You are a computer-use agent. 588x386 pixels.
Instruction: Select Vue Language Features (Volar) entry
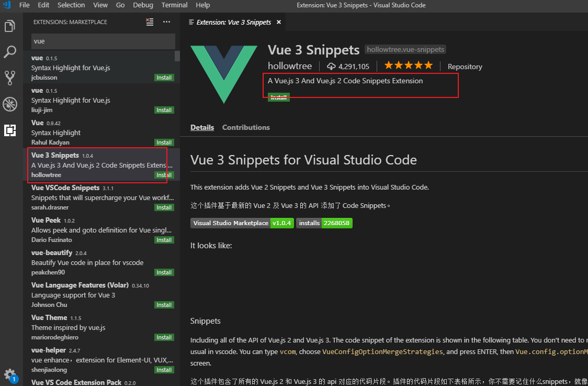click(x=101, y=295)
